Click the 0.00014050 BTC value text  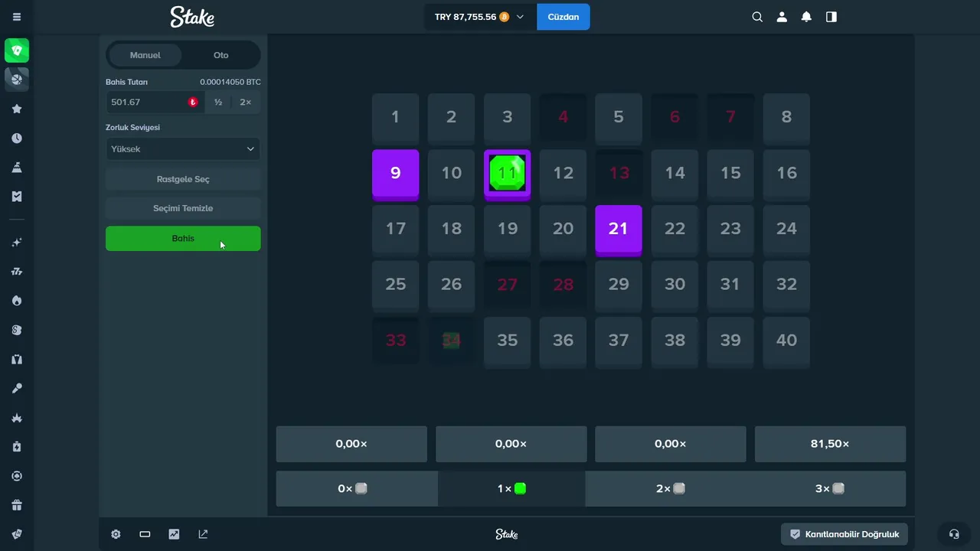click(x=230, y=82)
